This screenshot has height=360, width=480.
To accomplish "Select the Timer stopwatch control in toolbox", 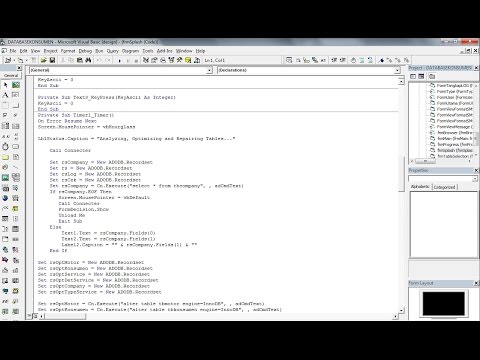I will pyautogui.click(x=5, y=147).
